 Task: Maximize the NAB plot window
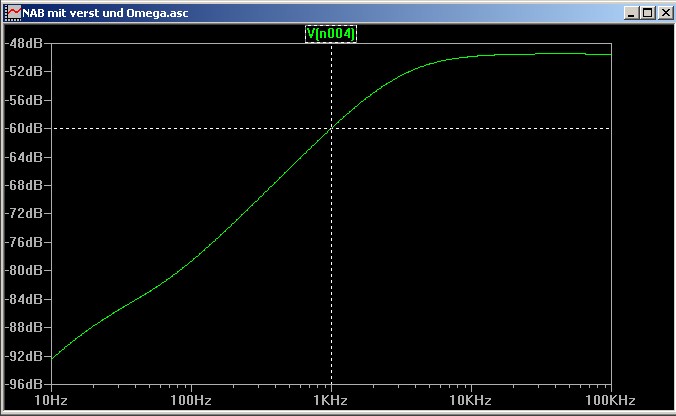[x=648, y=13]
